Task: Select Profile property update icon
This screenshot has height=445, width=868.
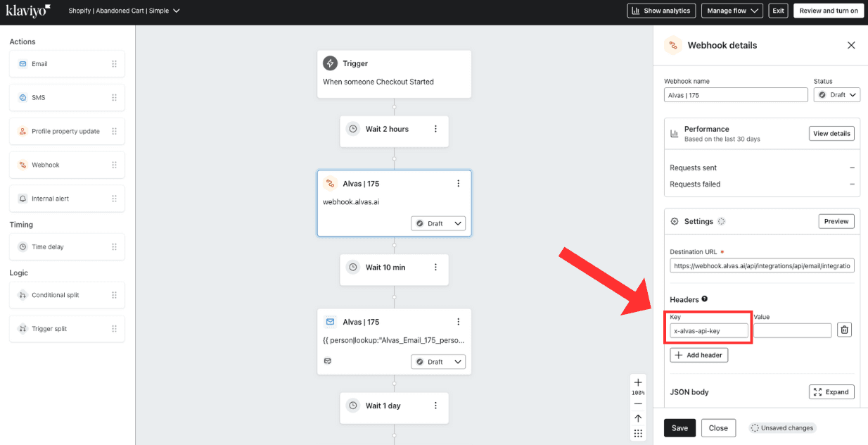Action: 23,132
